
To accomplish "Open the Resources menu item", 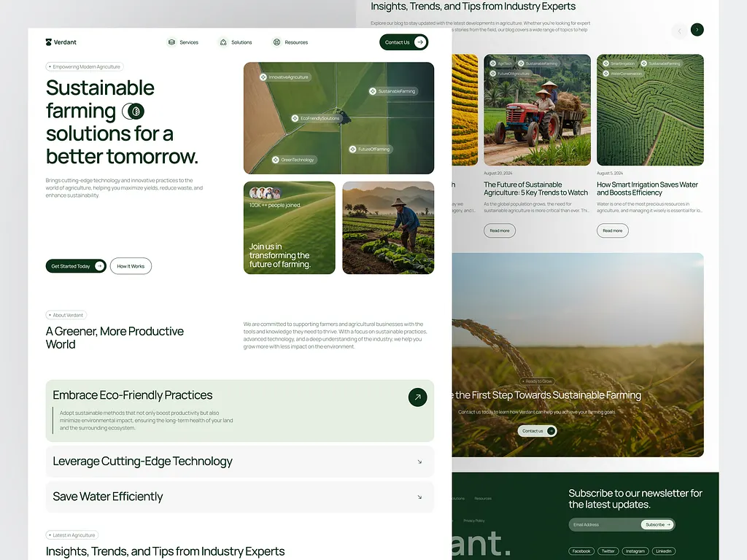I will (x=295, y=42).
